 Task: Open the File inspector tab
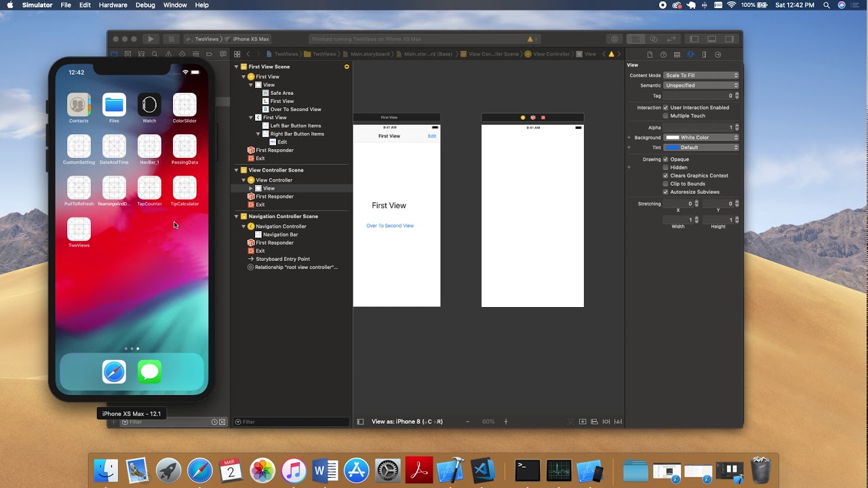[650, 54]
